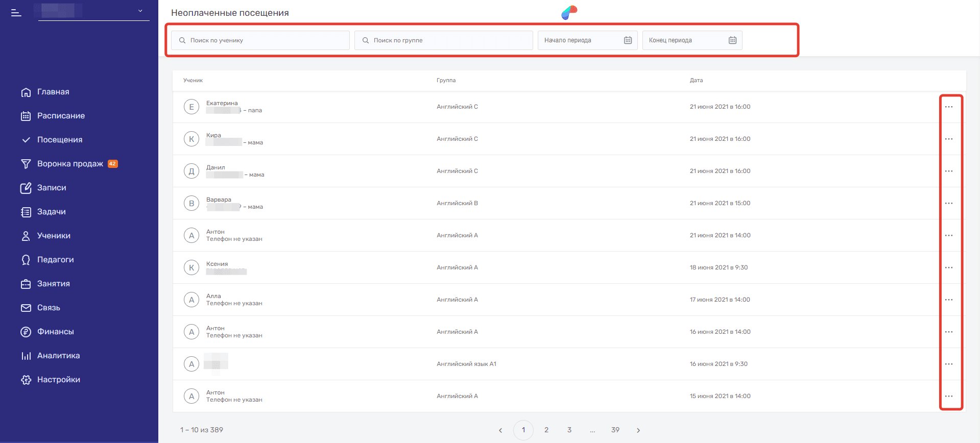Click the calendar icon in Начало периода
The image size is (980, 443).
point(628,40)
